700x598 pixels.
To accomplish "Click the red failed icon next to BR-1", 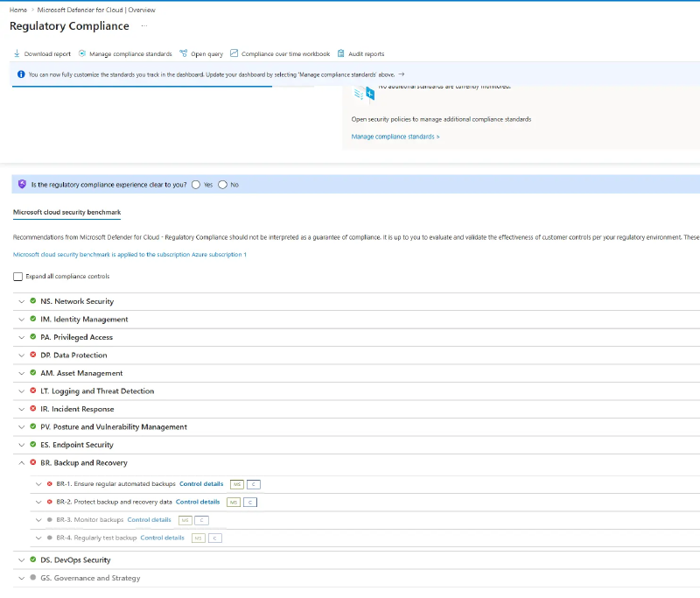I will (x=50, y=483).
